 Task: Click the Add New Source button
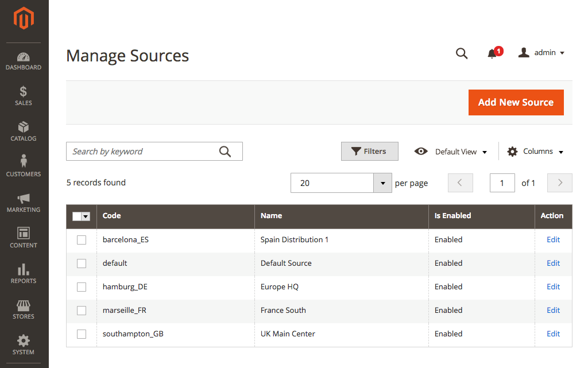pyautogui.click(x=516, y=102)
